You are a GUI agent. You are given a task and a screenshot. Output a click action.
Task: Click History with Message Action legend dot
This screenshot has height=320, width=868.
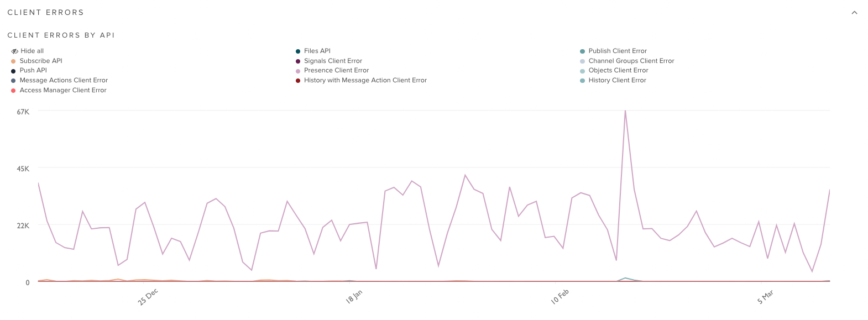[298, 81]
